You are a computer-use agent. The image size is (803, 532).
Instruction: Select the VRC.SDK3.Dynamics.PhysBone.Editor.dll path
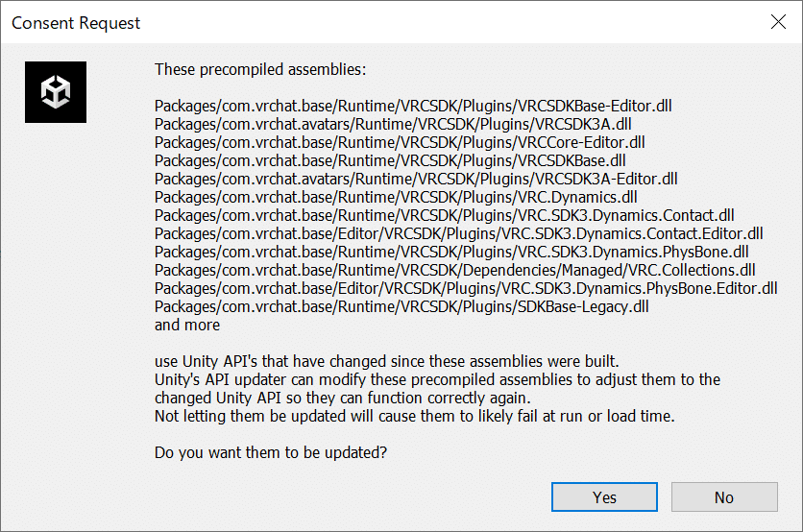[466, 288]
